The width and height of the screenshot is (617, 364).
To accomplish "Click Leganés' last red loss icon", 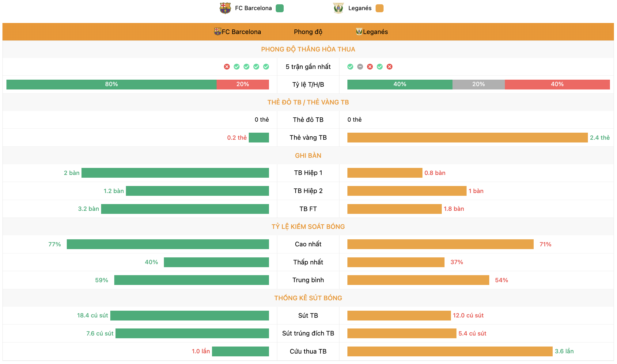I will [390, 67].
